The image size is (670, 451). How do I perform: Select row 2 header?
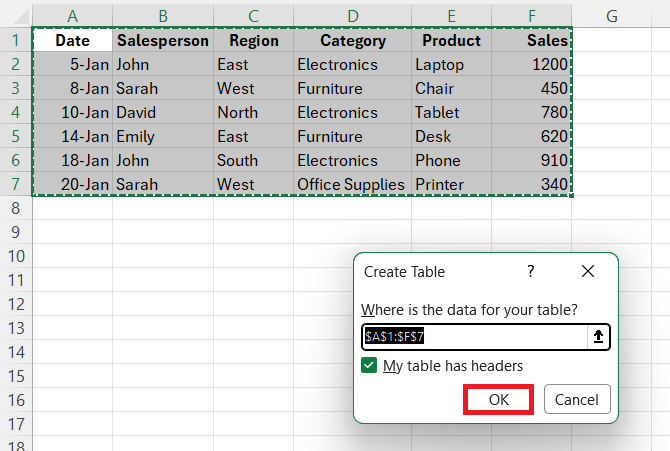(16, 64)
